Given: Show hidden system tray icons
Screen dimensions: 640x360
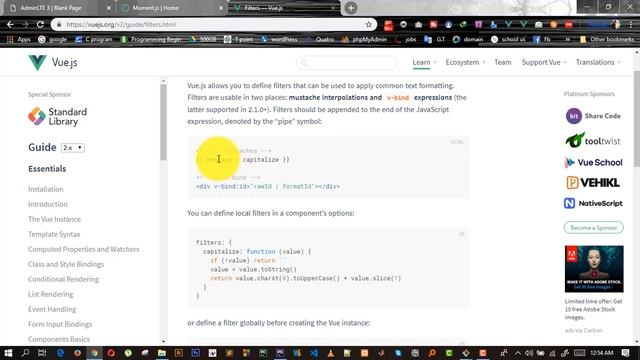Looking at the screenshot, I should click(518, 353).
